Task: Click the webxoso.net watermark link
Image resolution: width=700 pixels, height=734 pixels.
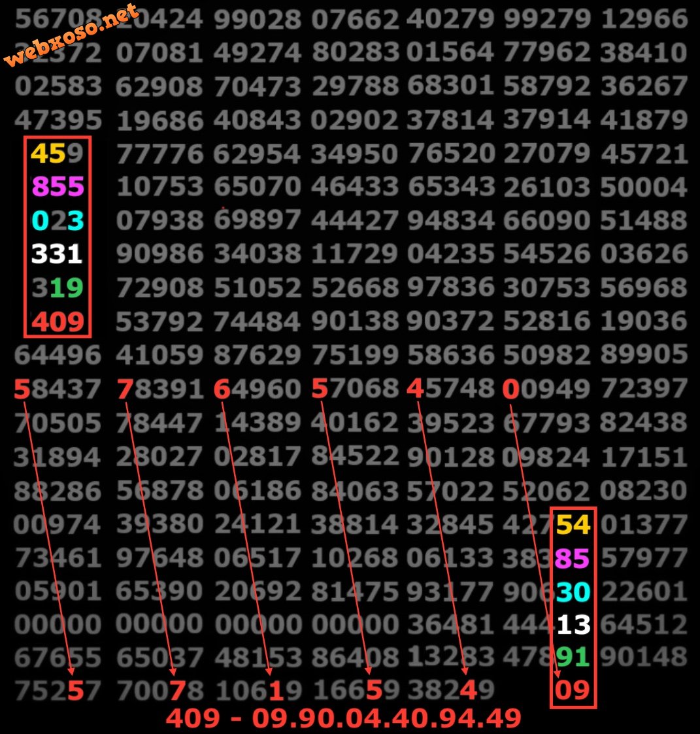Action: point(72,35)
